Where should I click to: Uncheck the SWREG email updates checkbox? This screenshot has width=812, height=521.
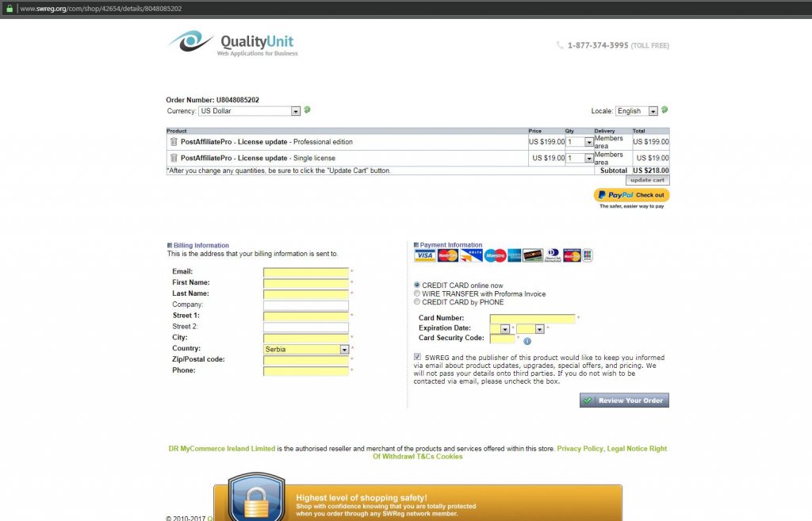[x=417, y=357]
